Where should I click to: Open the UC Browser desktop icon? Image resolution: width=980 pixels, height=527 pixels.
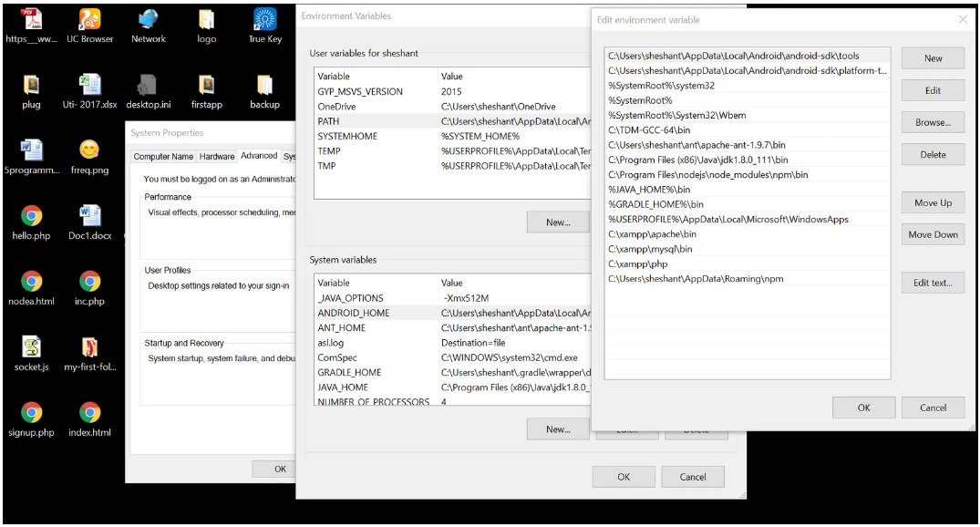89,20
